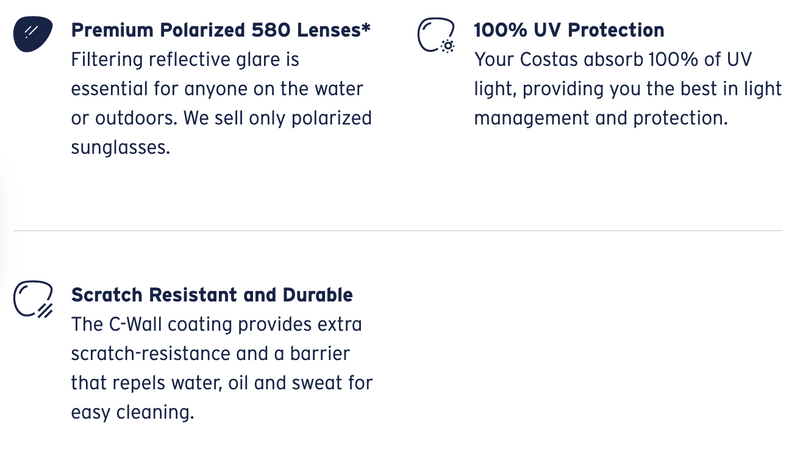Click the line 'scratch-resistance and a barrier'
This screenshot has height=465, width=800.
coord(210,353)
